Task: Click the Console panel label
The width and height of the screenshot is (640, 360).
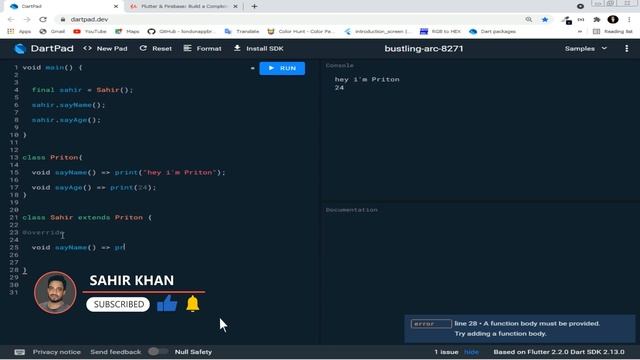Action: (x=340, y=65)
